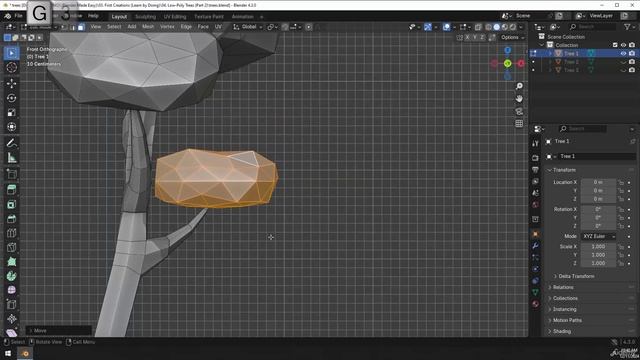Toggle camera view icon in viewport
This screenshot has height=360, width=640.
tap(519, 111)
